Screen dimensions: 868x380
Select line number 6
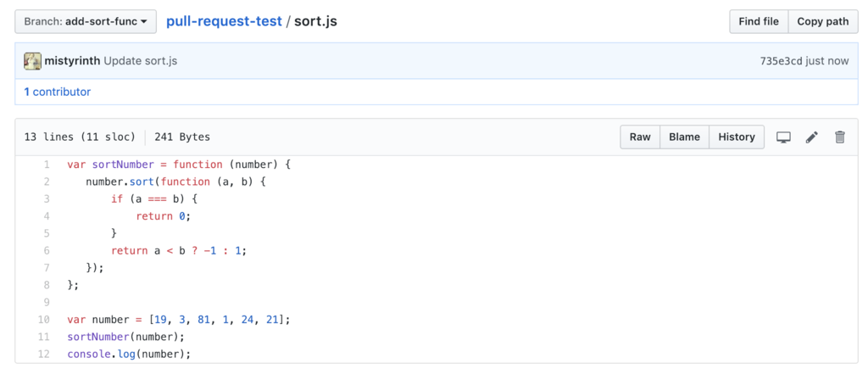46,250
